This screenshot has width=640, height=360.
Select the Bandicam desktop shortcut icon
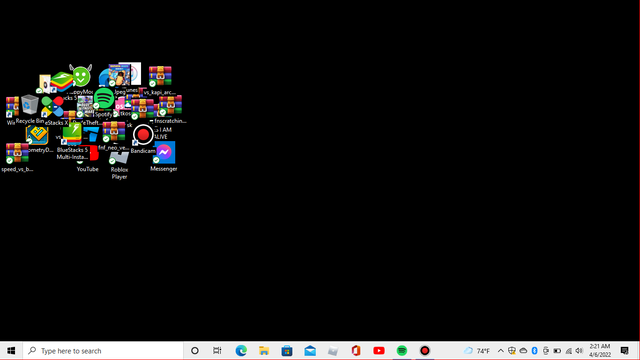pyautogui.click(x=143, y=135)
